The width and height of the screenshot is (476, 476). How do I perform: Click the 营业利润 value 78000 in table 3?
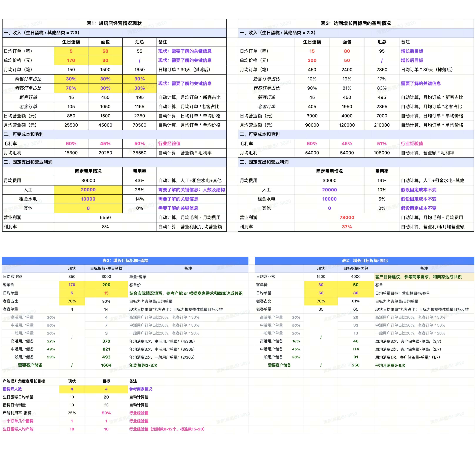click(x=347, y=218)
